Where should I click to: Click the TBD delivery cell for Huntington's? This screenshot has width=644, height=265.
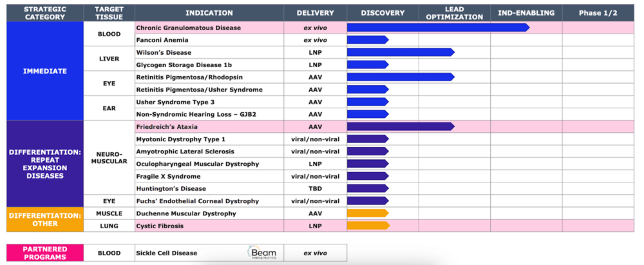[x=315, y=188]
